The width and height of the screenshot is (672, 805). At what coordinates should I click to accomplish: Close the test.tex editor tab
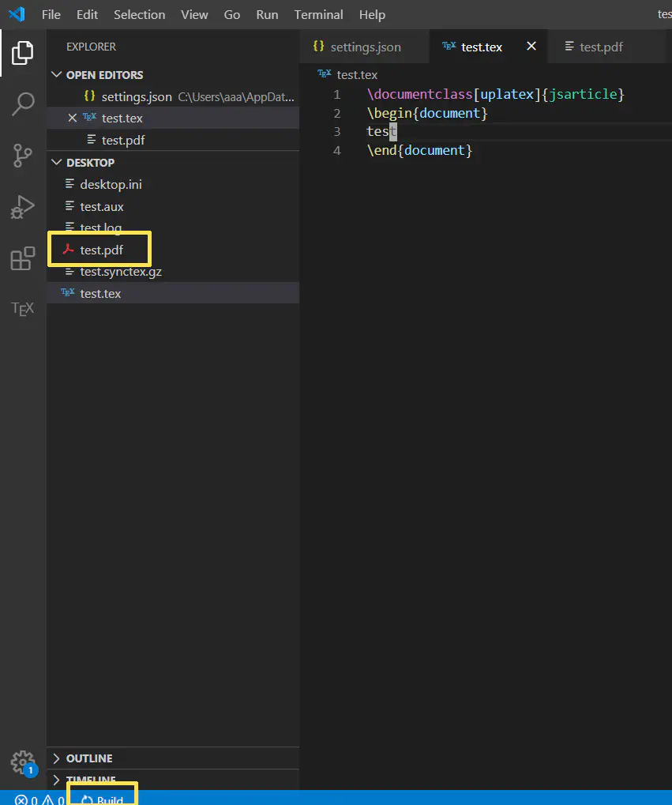coord(531,46)
